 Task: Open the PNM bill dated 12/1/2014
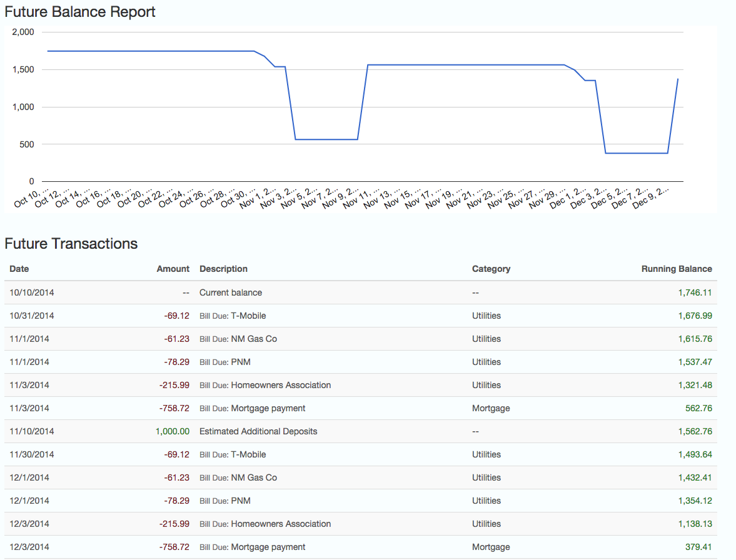point(241,501)
